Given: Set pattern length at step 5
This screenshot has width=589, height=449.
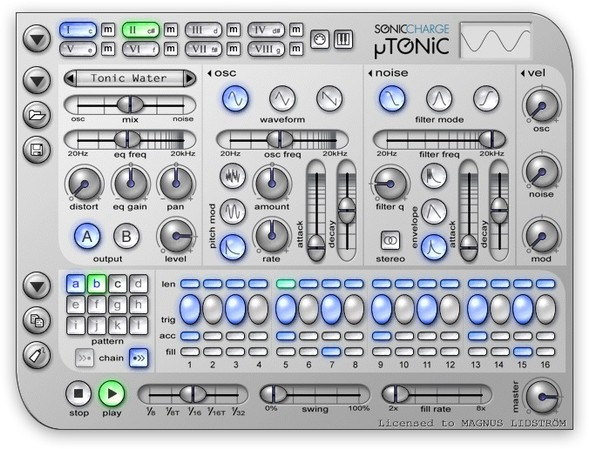Looking at the screenshot, I should pos(285,284).
